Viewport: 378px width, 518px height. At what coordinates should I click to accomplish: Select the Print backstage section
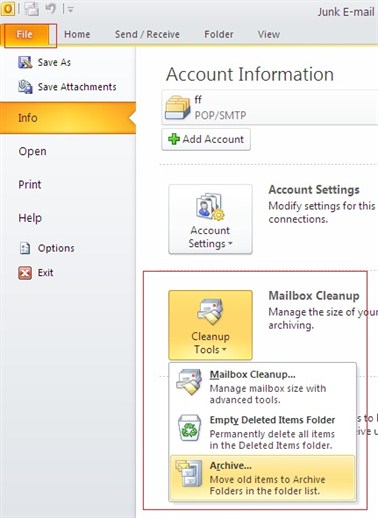tap(30, 184)
